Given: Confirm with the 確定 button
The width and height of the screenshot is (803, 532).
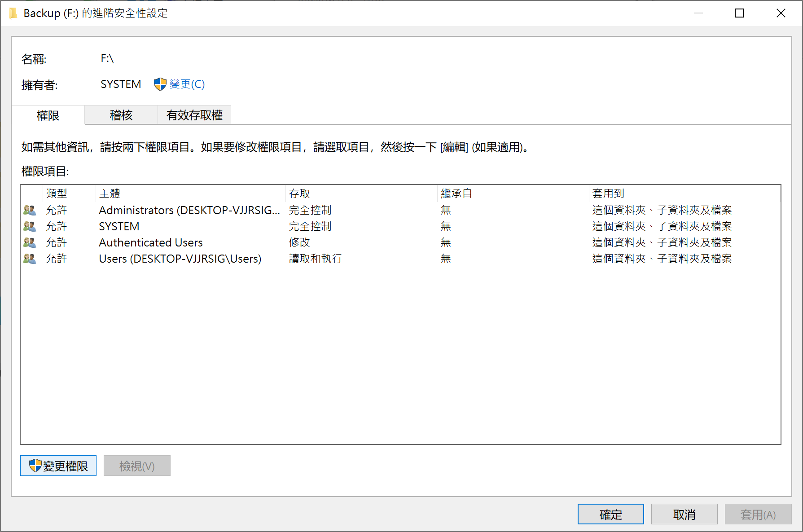Looking at the screenshot, I should [x=611, y=514].
